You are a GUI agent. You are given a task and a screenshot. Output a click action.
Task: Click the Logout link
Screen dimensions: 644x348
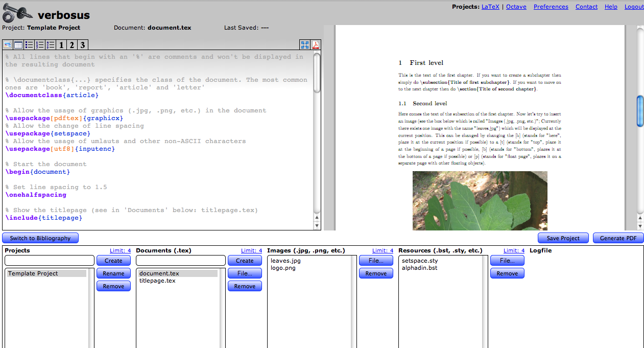(634, 7)
